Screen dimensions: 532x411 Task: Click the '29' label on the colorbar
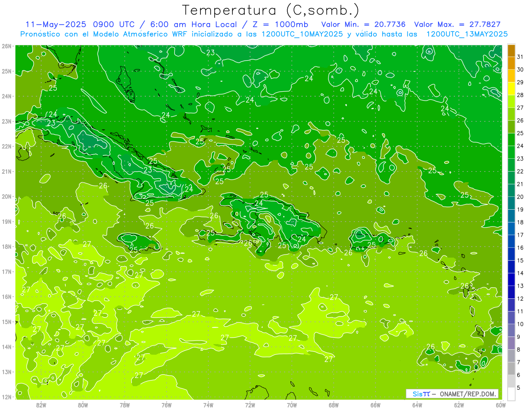[x=520, y=82]
